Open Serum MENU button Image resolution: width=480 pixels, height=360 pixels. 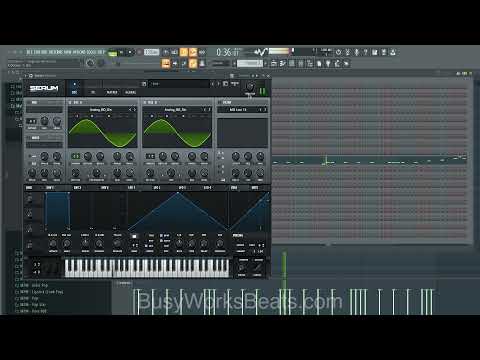tap(235, 83)
